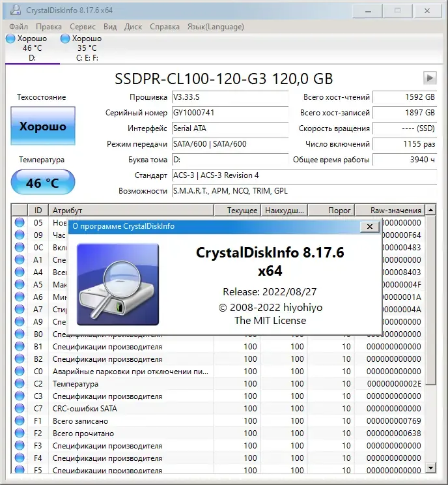The width and height of the screenshot is (448, 485).
Task: Click the status icon of attribute C2
Action: (20, 383)
